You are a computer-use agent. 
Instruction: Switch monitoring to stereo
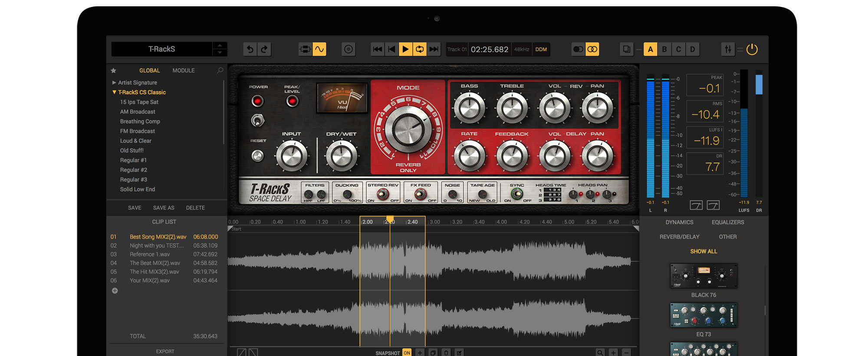coord(592,49)
